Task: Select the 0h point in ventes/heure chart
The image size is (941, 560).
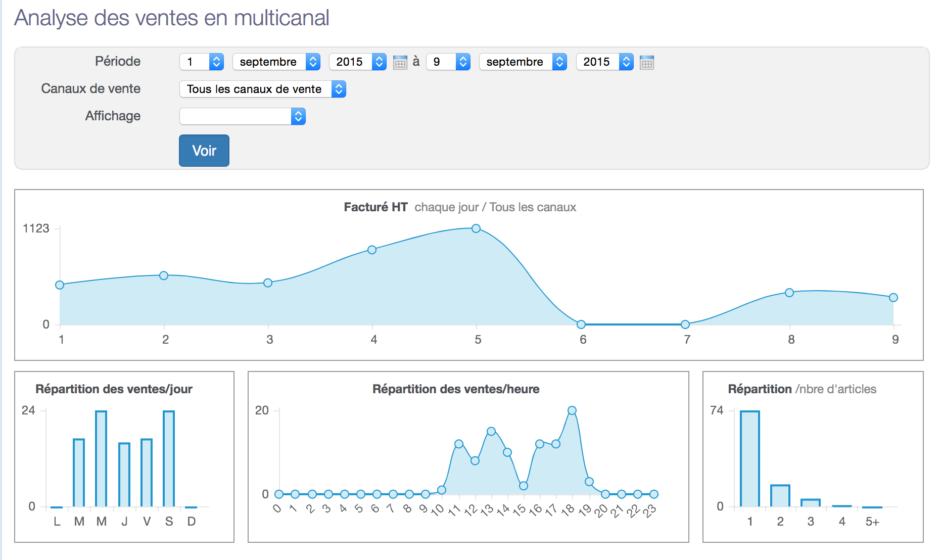Action: coord(279,494)
